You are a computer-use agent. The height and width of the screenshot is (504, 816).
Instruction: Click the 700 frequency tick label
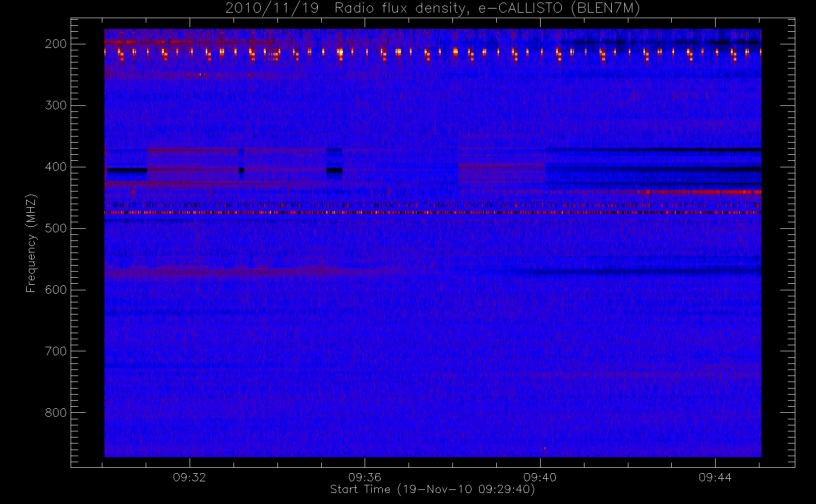pos(55,351)
